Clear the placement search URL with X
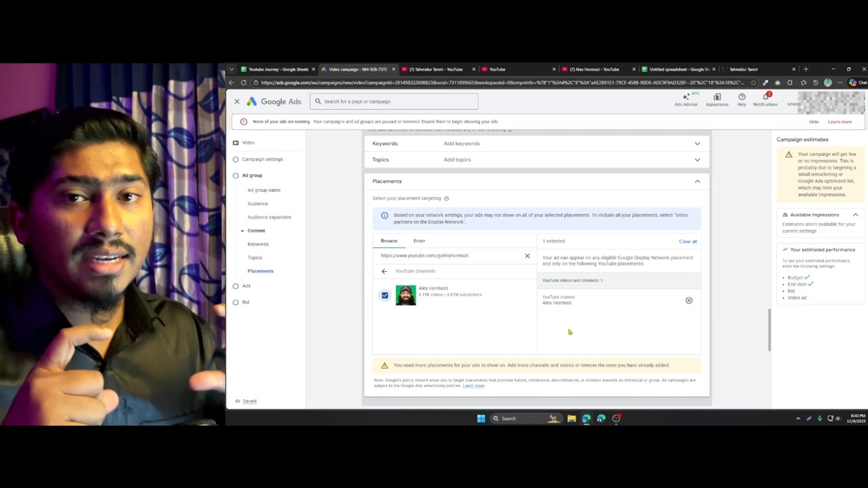The height and width of the screenshot is (488, 868). [x=527, y=256]
